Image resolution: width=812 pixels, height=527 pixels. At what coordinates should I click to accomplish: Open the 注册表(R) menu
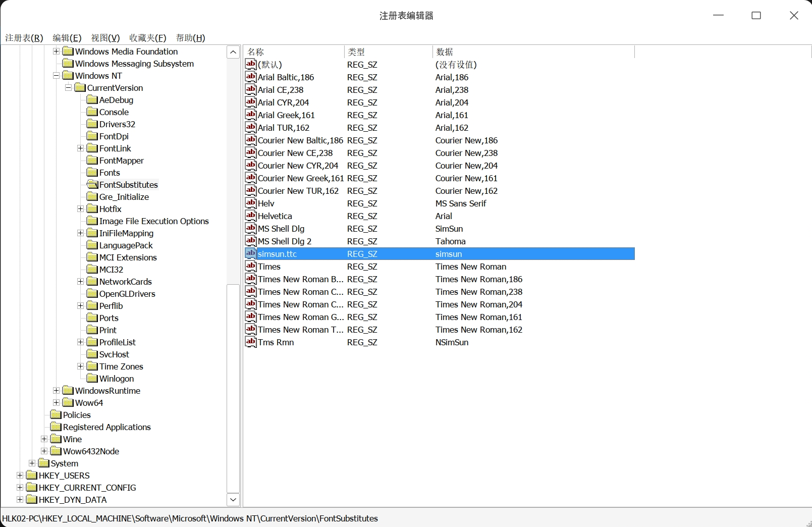click(x=24, y=38)
